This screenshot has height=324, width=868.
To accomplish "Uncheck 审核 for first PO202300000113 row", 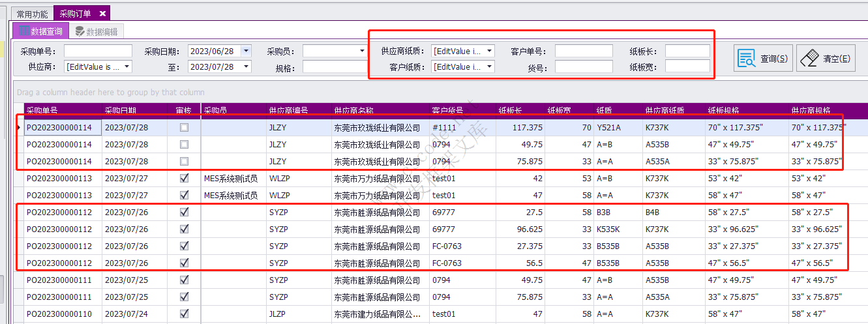I will pyautogui.click(x=184, y=178).
